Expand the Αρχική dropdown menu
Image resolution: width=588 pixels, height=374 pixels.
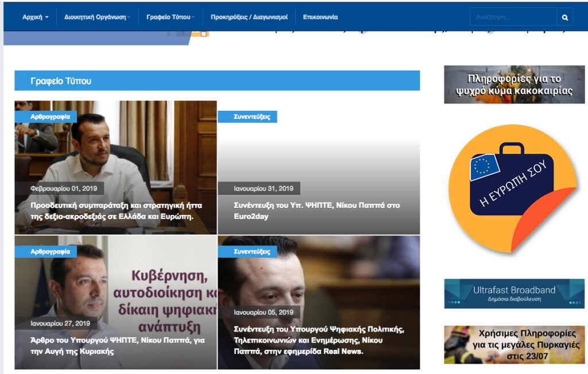[x=35, y=17]
